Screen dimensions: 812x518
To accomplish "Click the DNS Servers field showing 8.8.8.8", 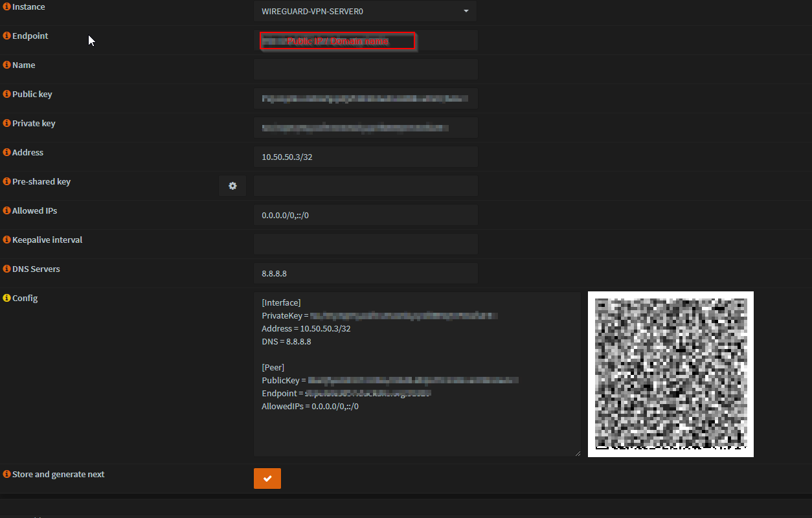I will [x=365, y=273].
